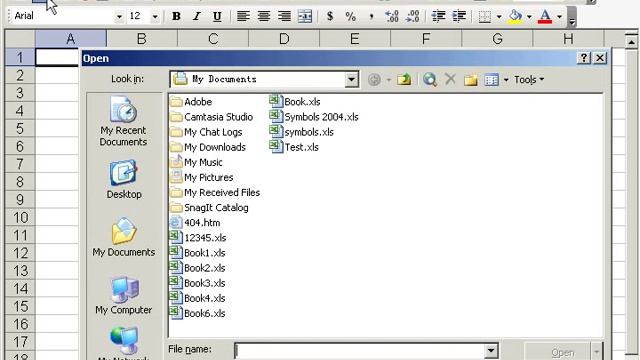Go to My Documents in places bar

tap(124, 237)
